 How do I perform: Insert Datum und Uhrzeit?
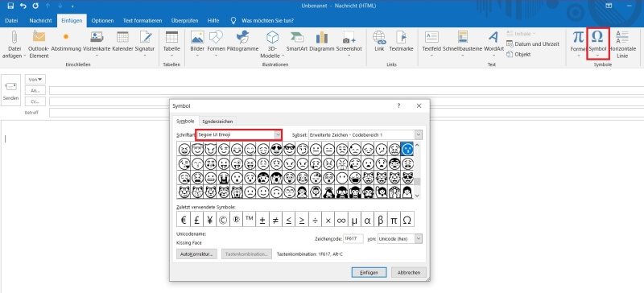(533, 44)
